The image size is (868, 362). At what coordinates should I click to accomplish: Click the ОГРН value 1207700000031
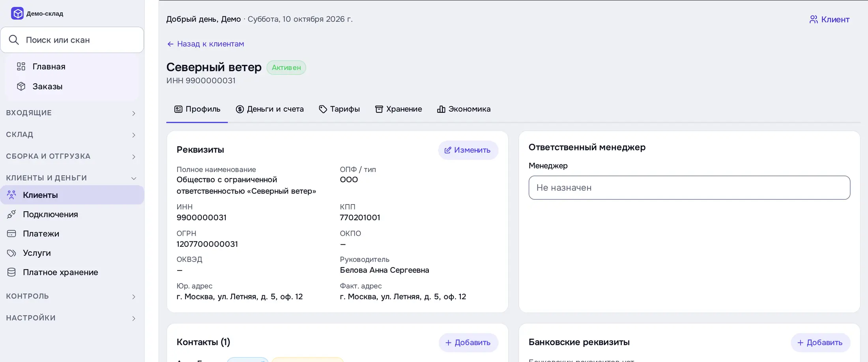click(207, 244)
